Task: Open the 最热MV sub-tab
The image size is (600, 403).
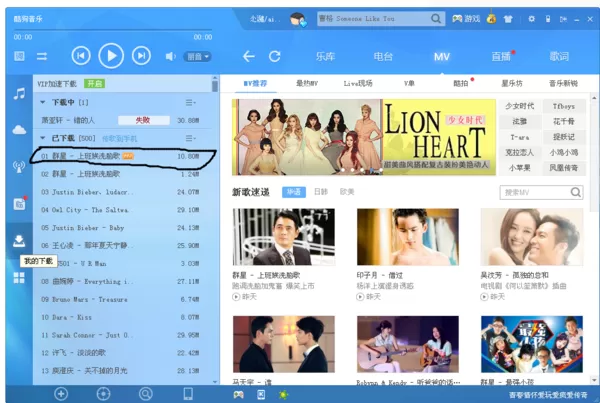Action: coord(307,83)
